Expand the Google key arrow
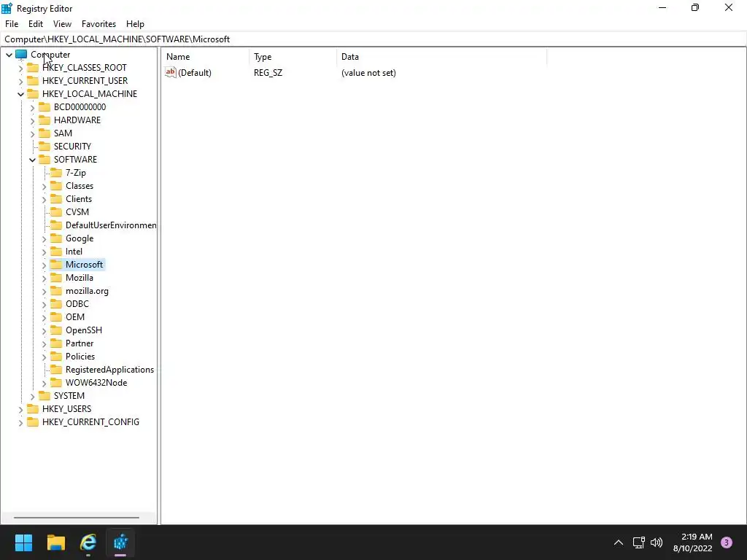 [x=44, y=239]
